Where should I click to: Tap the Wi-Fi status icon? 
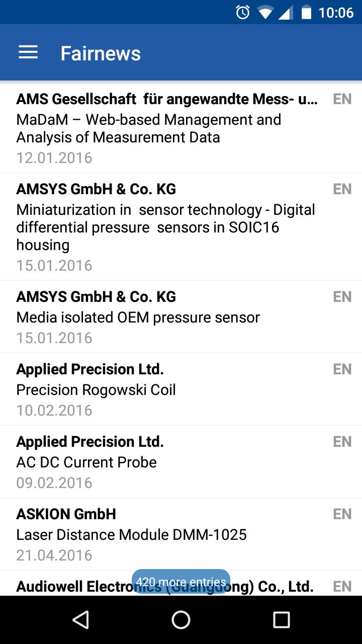point(265,13)
